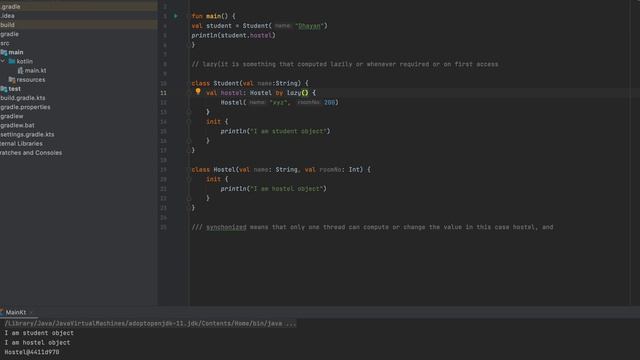Viewport: 640px width, 360px height.
Task: Click the test module folder icon
Action: [x=4, y=89]
